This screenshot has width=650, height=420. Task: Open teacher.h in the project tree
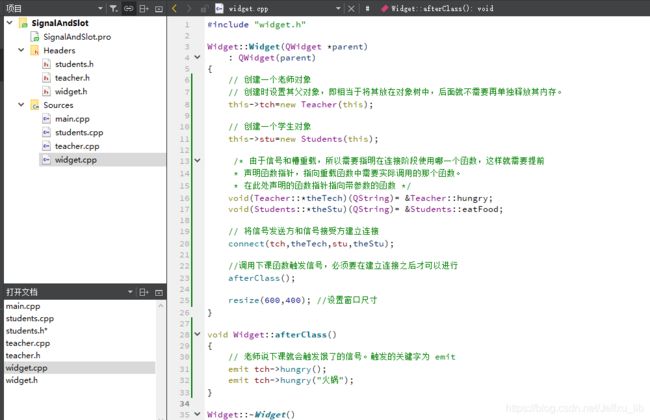coord(72,78)
